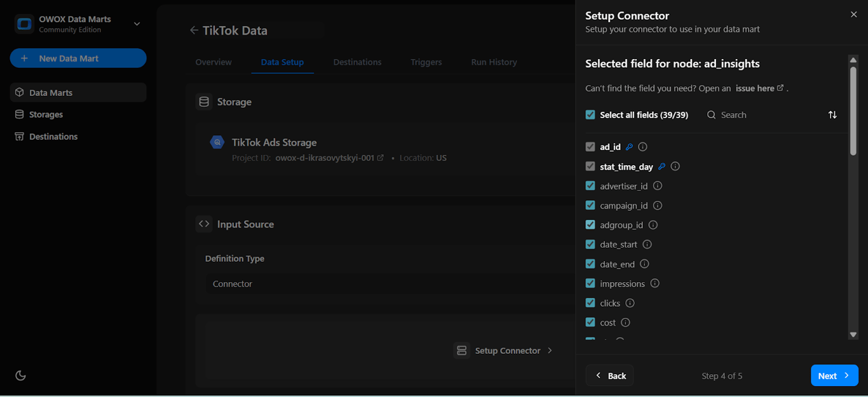The image size is (868, 397).
Task: Uncheck the adgroup_id checkbox
Action: 590,225
